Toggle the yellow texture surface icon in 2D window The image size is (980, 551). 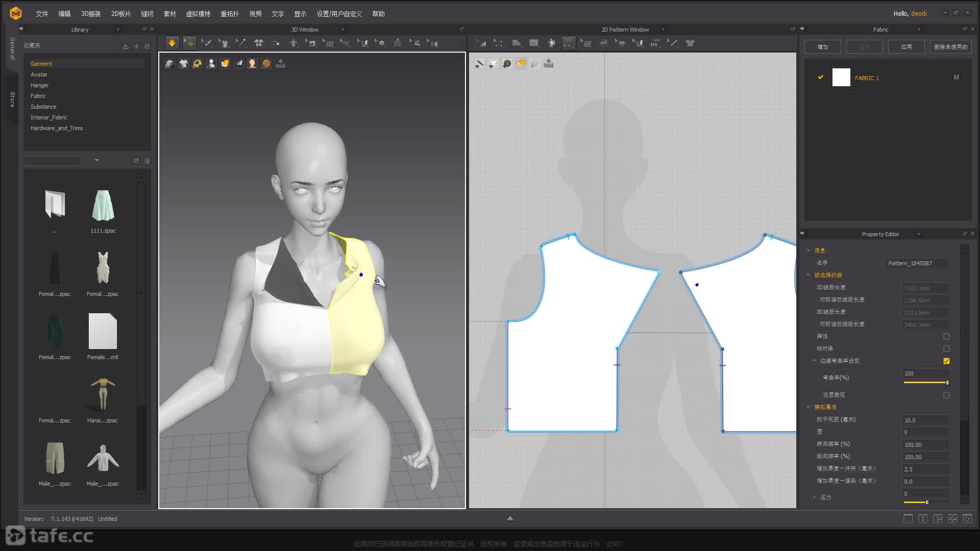point(521,63)
